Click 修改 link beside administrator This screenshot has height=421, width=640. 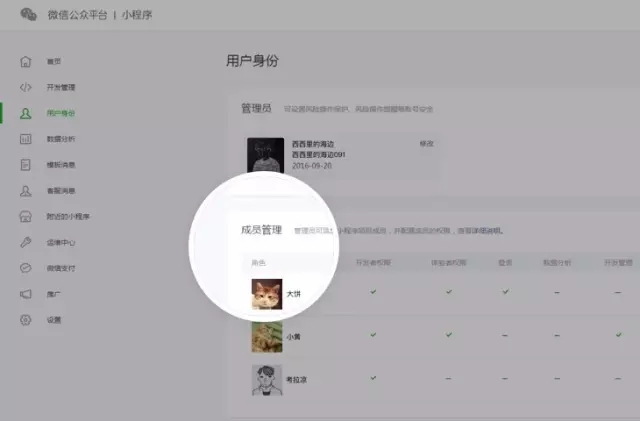(x=427, y=144)
